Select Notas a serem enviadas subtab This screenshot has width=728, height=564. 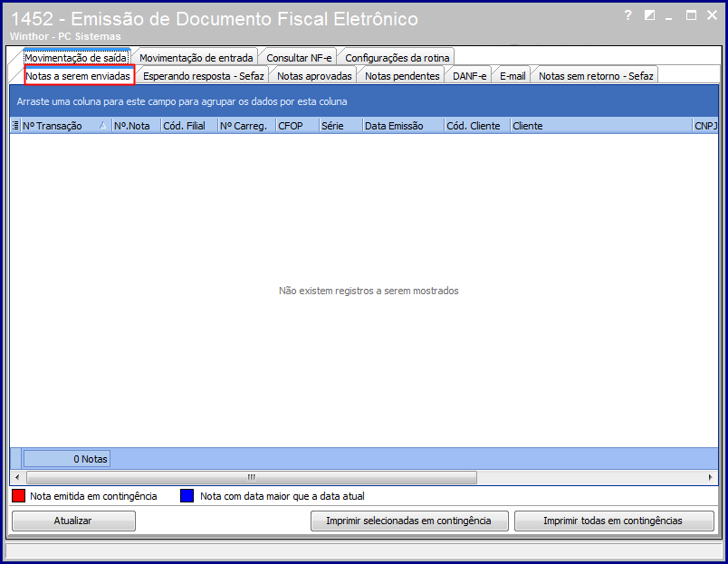[x=78, y=76]
